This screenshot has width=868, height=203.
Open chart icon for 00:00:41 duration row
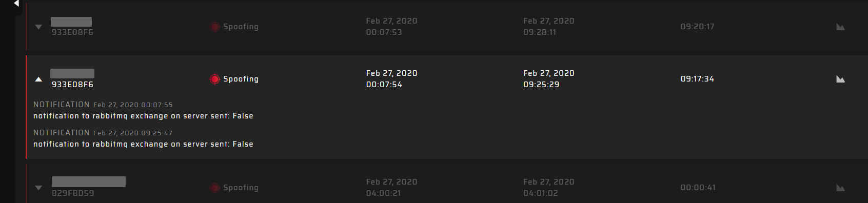[840, 188]
